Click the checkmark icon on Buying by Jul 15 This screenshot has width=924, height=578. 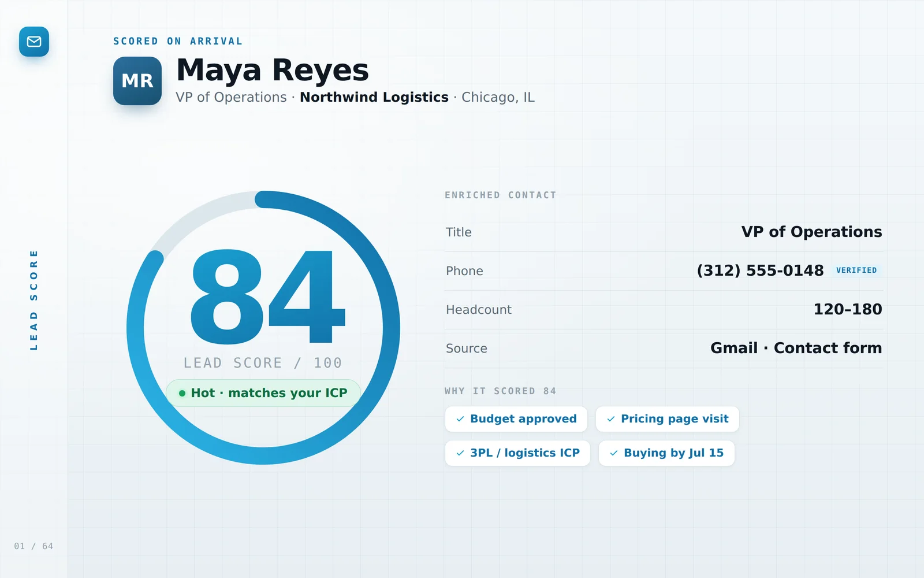pos(614,453)
